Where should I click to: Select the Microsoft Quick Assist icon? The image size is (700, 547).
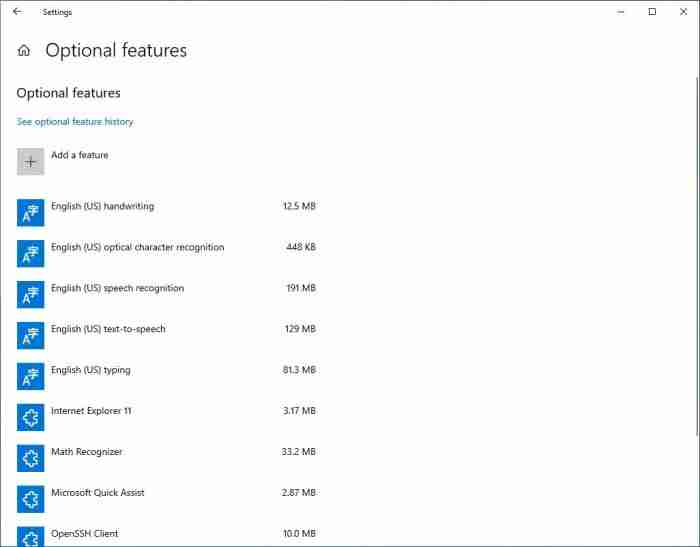31,499
